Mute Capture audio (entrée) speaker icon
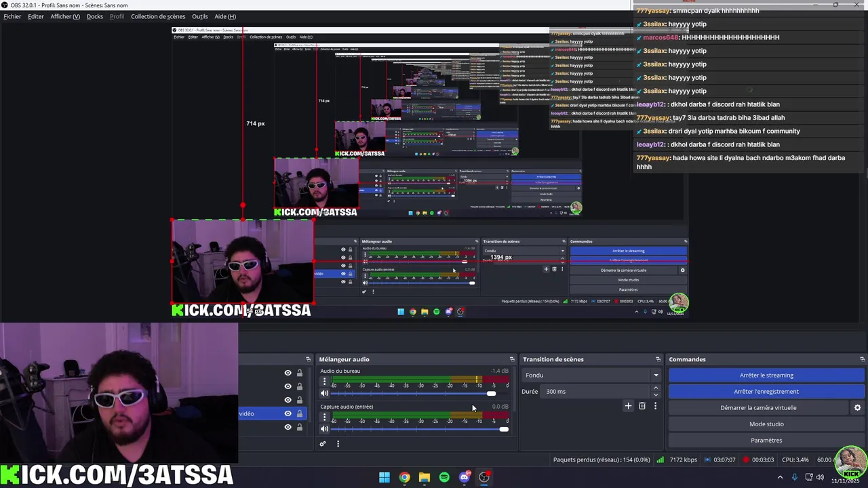Image resolution: width=868 pixels, height=488 pixels. coord(324,428)
